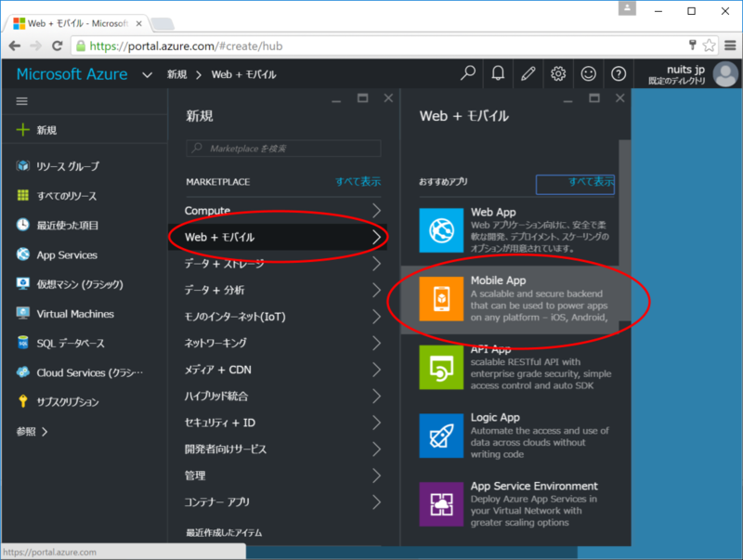743x560 pixels.
Task: Click the green plus 新規 icon
Action: click(22, 130)
